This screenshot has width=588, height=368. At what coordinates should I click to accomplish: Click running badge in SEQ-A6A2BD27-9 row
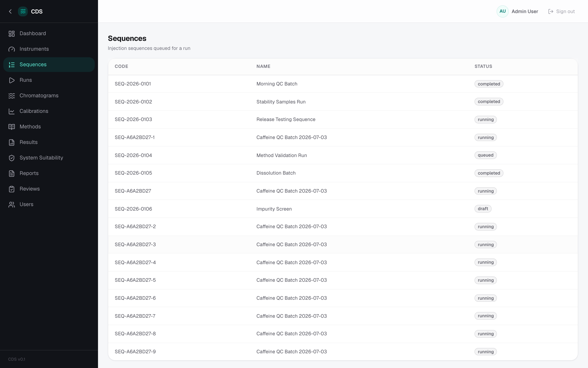coord(486,352)
